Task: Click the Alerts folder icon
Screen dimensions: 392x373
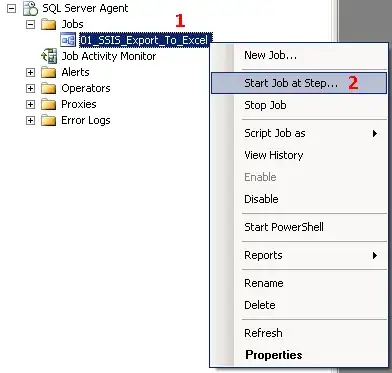Action: pyautogui.click(x=49, y=72)
